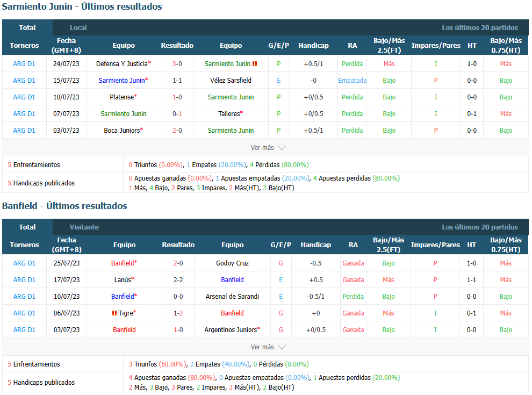
Task: Open ARG D1 link in the Platense row
Action: point(24,97)
